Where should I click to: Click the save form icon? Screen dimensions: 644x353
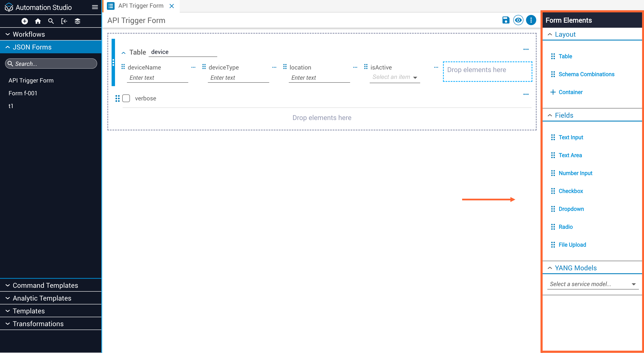tap(506, 20)
